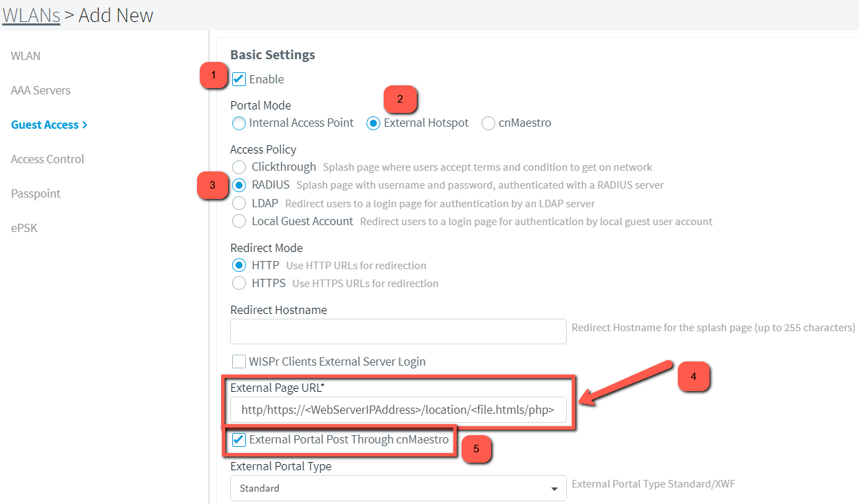859x504 pixels.
Task: Click the External Page URL field
Action: (397, 410)
